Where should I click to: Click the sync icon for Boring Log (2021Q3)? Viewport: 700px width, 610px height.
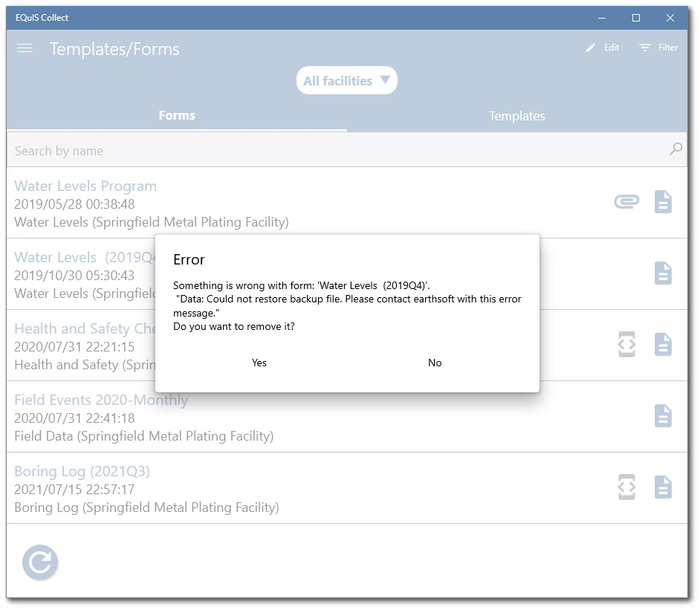[x=626, y=487]
